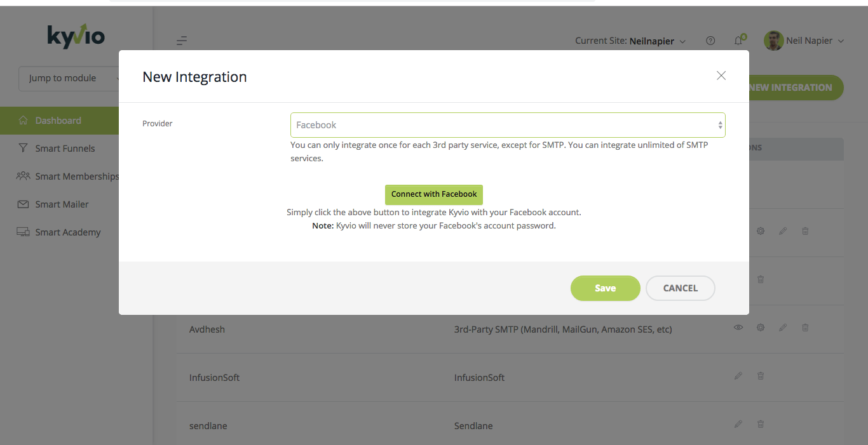The height and width of the screenshot is (445, 868).
Task: Open the Provider dropdown showing Facebook
Action: click(508, 125)
